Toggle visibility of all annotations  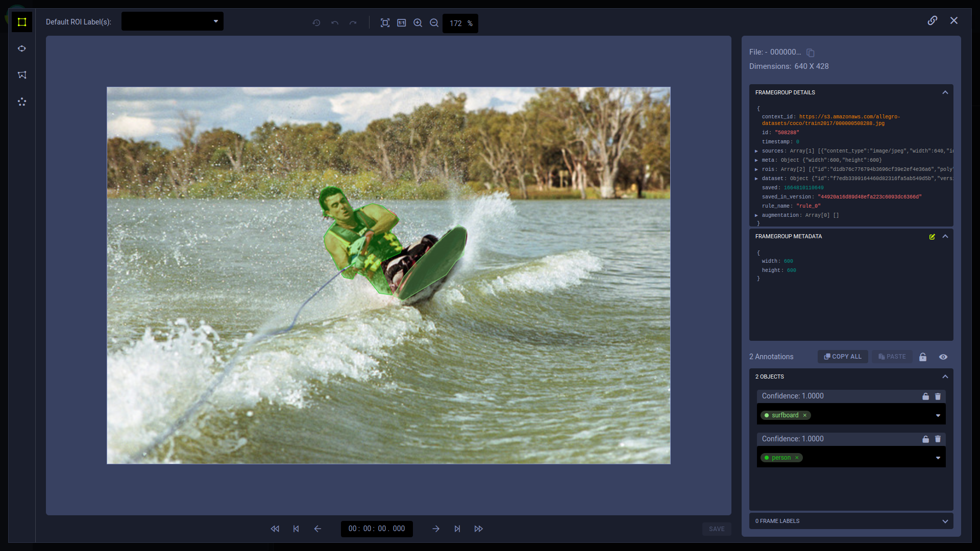[x=943, y=357]
